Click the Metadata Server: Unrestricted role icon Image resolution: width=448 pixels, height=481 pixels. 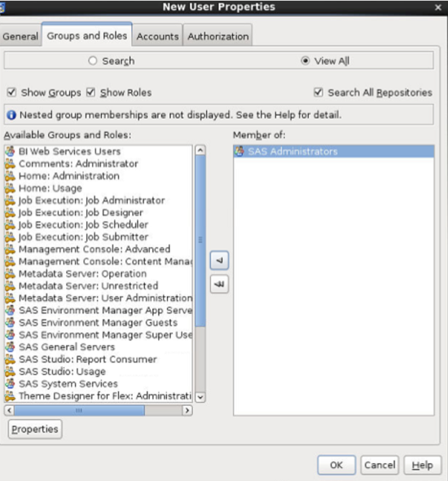10,286
